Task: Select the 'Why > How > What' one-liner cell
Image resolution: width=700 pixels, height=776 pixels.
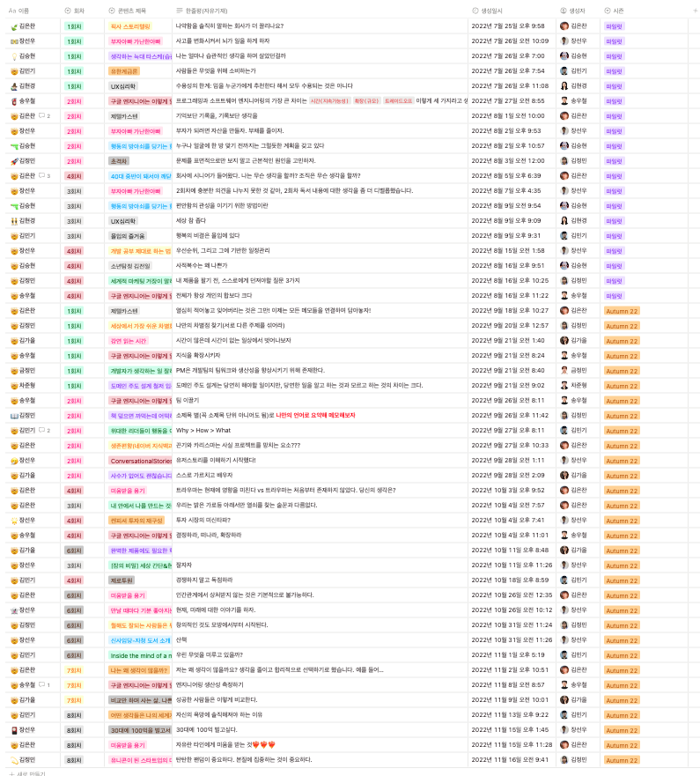Action: (x=203, y=430)
